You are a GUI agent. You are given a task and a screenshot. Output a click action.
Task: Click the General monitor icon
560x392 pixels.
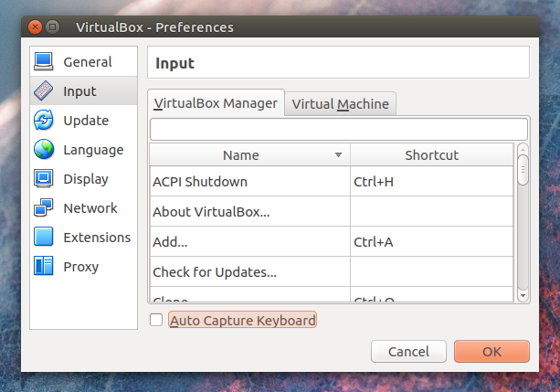[x=44, y=61]
